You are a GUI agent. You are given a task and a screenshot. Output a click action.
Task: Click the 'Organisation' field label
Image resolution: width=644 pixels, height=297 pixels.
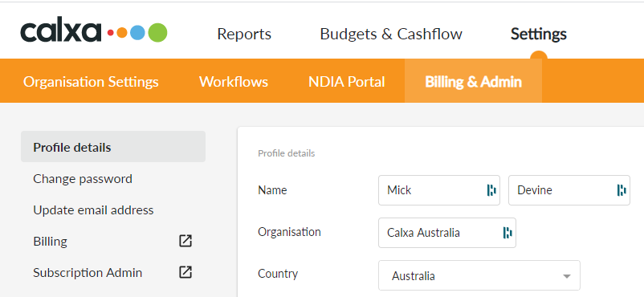coord(289,232)
